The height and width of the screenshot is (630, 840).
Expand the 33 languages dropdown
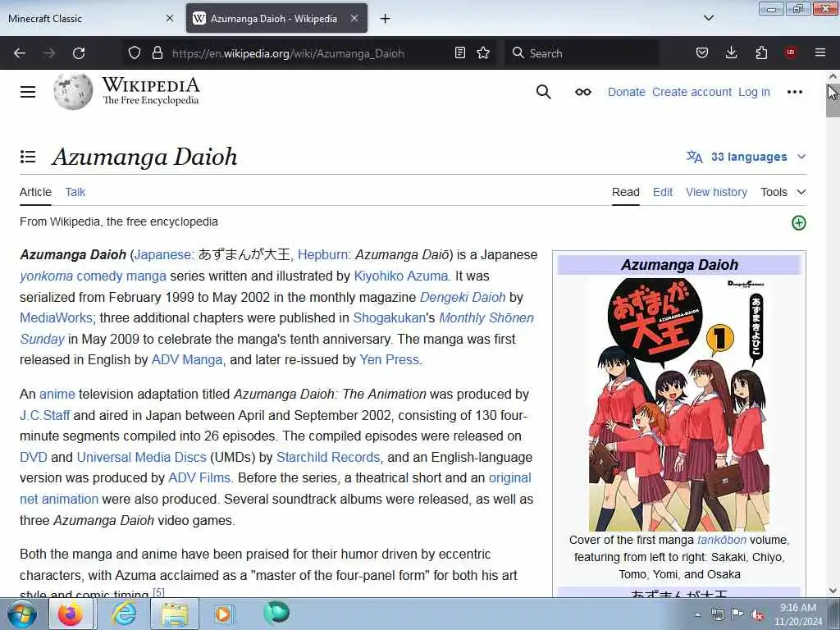pyautogui.click(x=746, y=157)
